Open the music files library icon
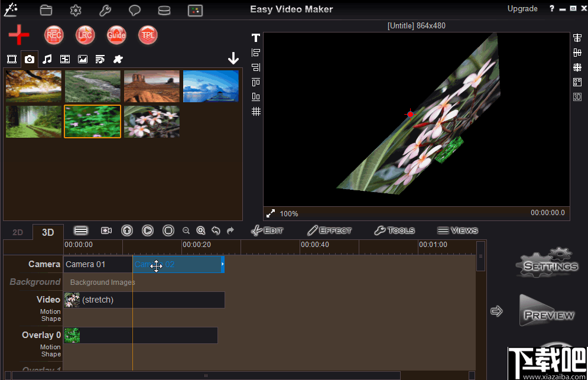The height and width of the screenshot is (380, 588). [x=47, y=59]
